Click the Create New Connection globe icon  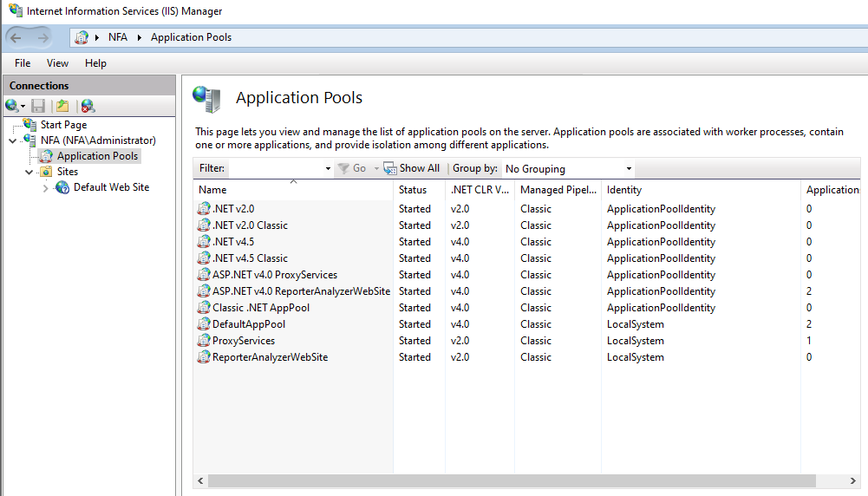(x=12, y=106)
